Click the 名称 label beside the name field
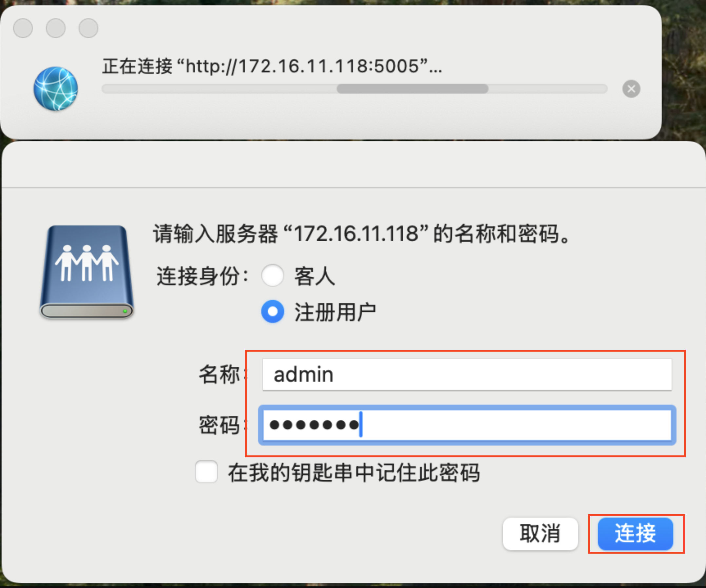This screenshot has width=706, height=588. (219, 374)
